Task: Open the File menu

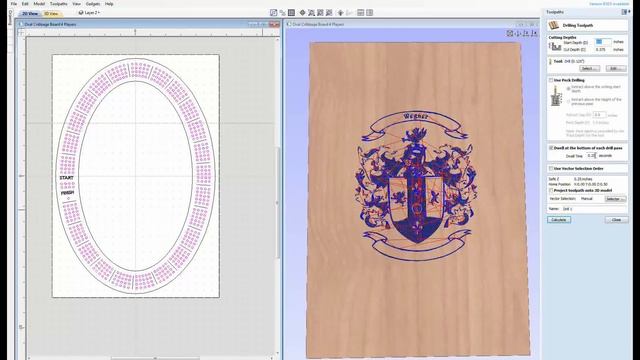Action: click(14, 4)
